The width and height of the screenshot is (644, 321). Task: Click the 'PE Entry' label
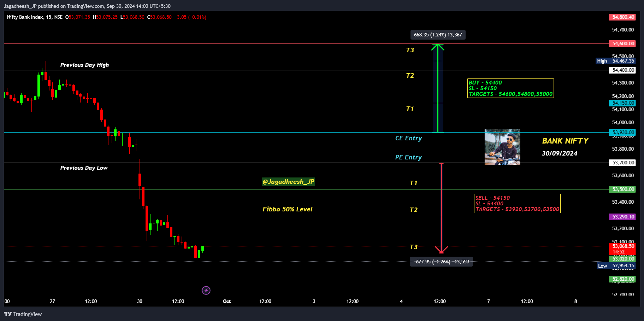click(408, 157)
